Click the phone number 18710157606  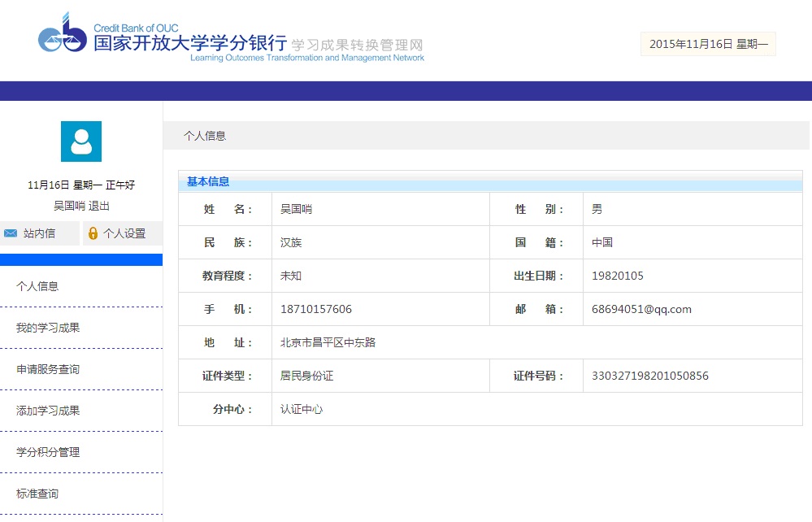coord(316,309)
